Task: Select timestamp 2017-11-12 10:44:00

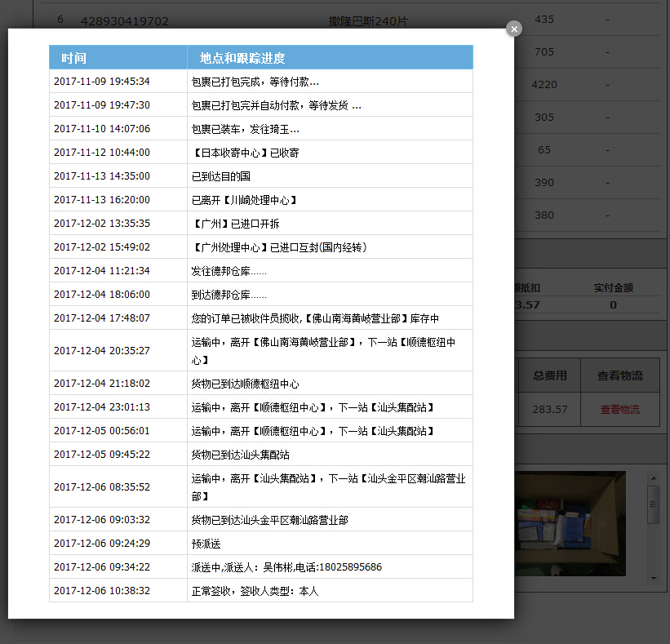Action: 102,152
